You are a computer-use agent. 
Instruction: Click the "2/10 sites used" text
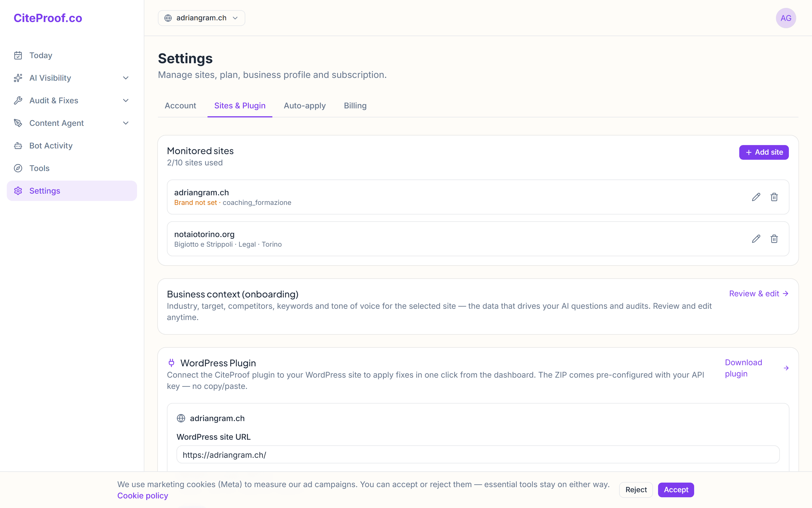[x=195, y=163]
